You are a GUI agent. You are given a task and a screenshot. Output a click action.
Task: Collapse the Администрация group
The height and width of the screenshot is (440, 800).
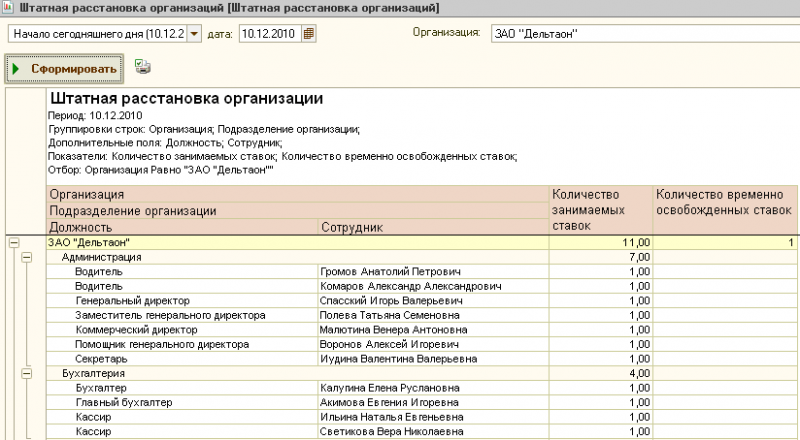tap(27, 257)
